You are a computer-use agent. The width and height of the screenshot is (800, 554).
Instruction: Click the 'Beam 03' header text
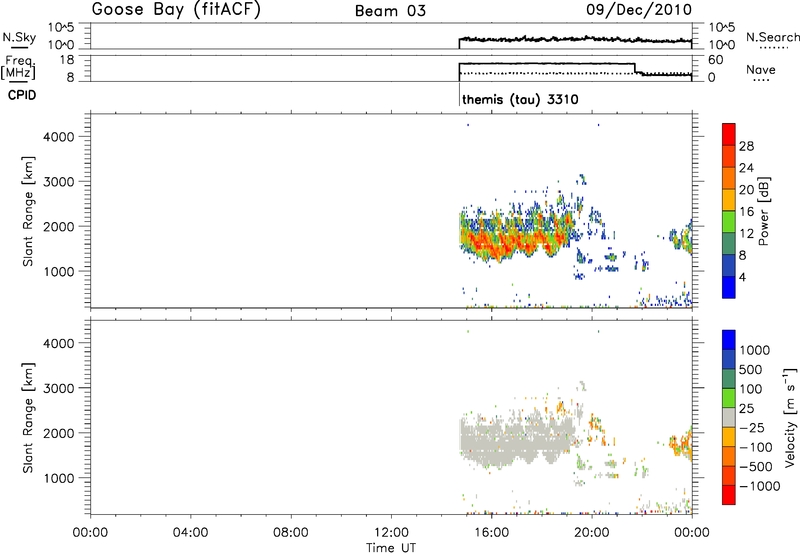tap(390, 11)
